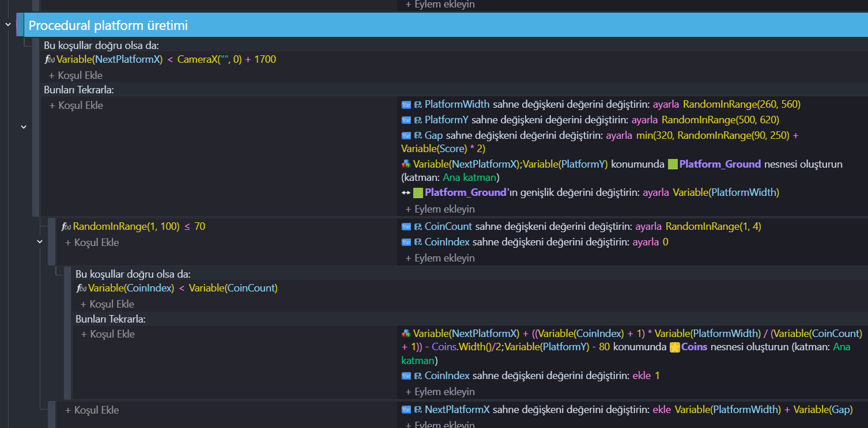The height and width of the screenshot is (428, 868).
Task: Click variable icon beside PlatformY action
Action: click(406, 120)
